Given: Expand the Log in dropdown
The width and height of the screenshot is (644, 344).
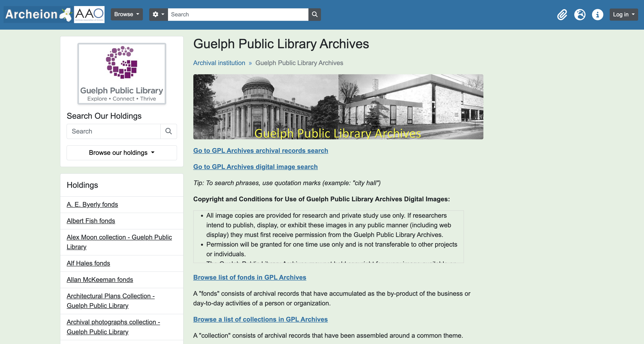Looking at the screenshot, I should coord(624,15).
